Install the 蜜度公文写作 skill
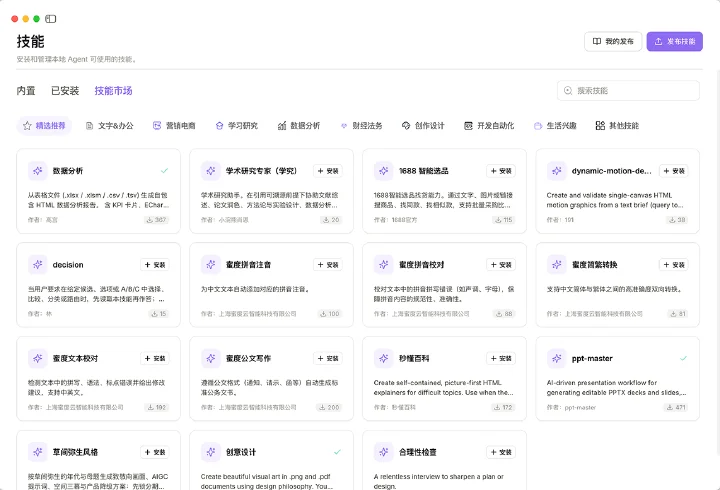Viewport: 720px width, 490px height. pyautogui.click(x=328, y=358)
